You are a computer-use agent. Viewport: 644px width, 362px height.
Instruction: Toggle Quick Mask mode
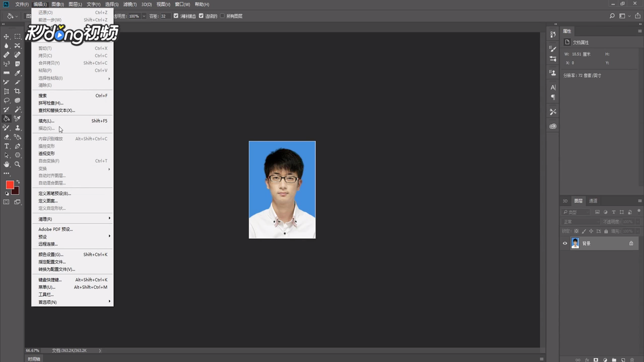point(6,202)
